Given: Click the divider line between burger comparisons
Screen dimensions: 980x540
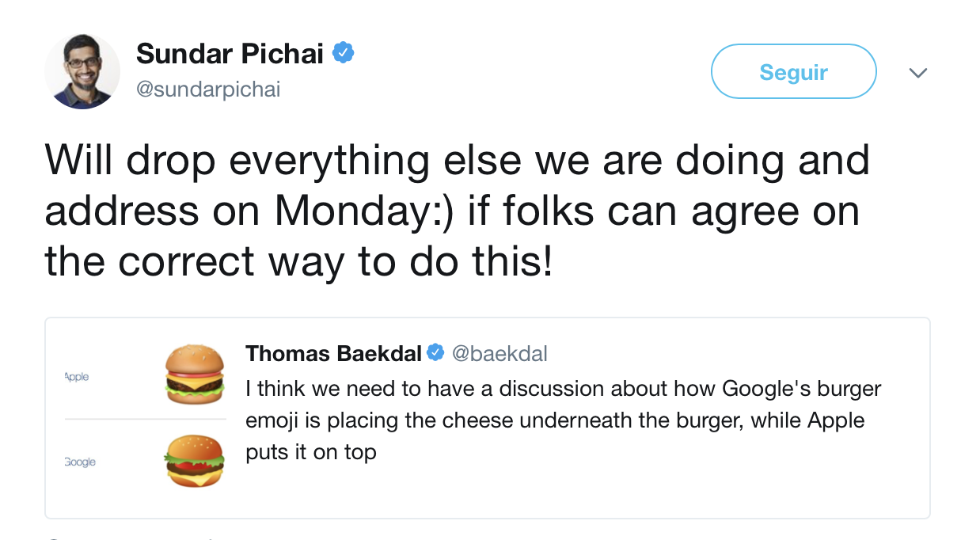Looking at the screenshot, I should tap(146, 419).
